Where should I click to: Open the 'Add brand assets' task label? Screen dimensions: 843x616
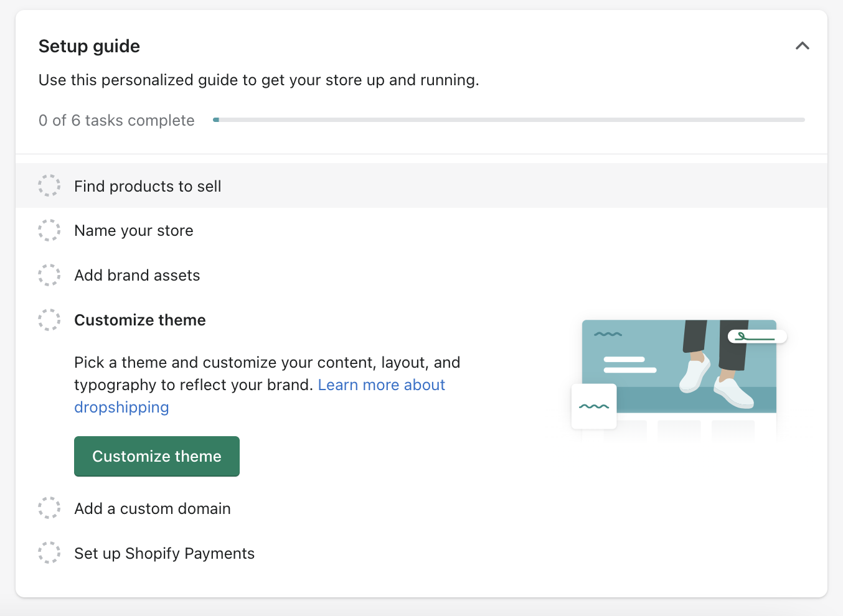[137, 276]
